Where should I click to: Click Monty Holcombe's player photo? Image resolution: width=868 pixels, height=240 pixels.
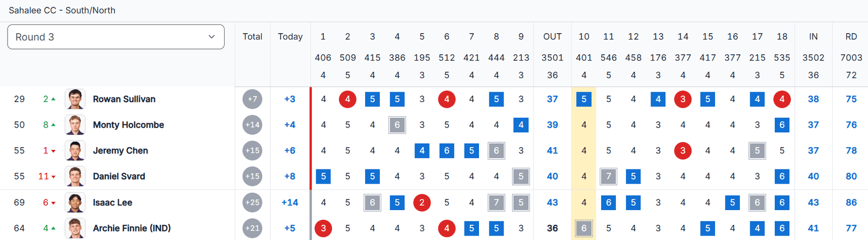[75, 125]
